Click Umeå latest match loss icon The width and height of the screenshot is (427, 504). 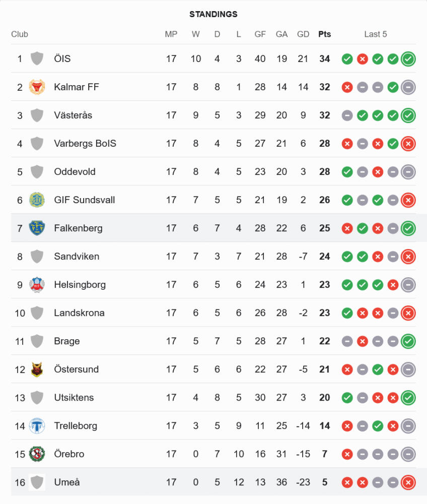tap(408, 482)
